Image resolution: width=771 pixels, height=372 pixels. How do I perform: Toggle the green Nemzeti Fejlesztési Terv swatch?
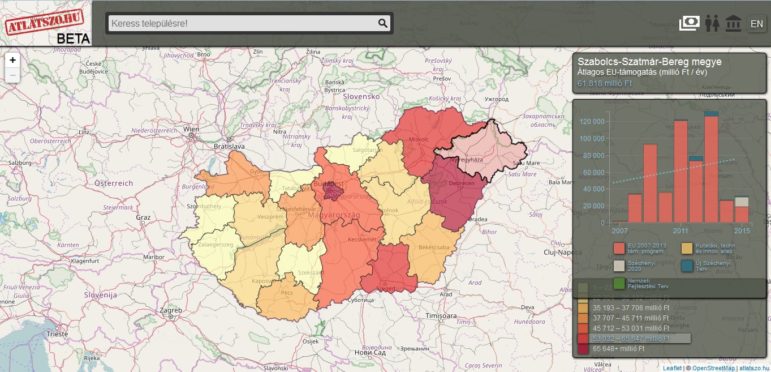[x=619, y=284]
